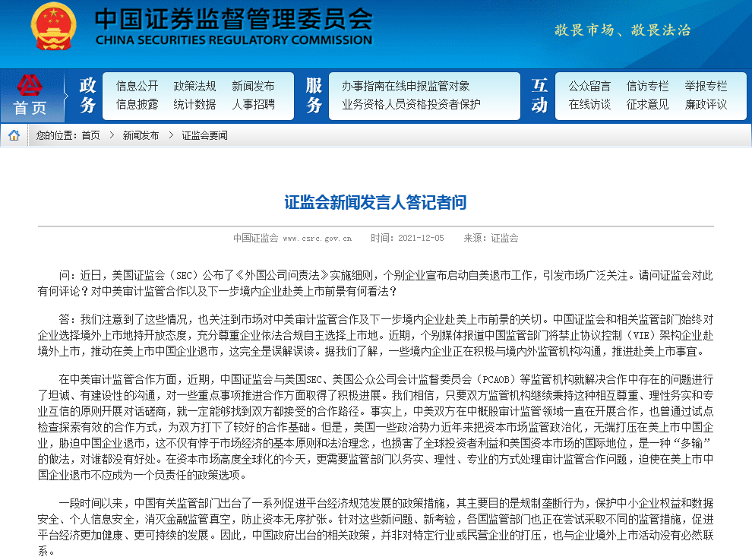Click the 互动 section label
Screen dimensions: 752x560
tap(539, 95)
